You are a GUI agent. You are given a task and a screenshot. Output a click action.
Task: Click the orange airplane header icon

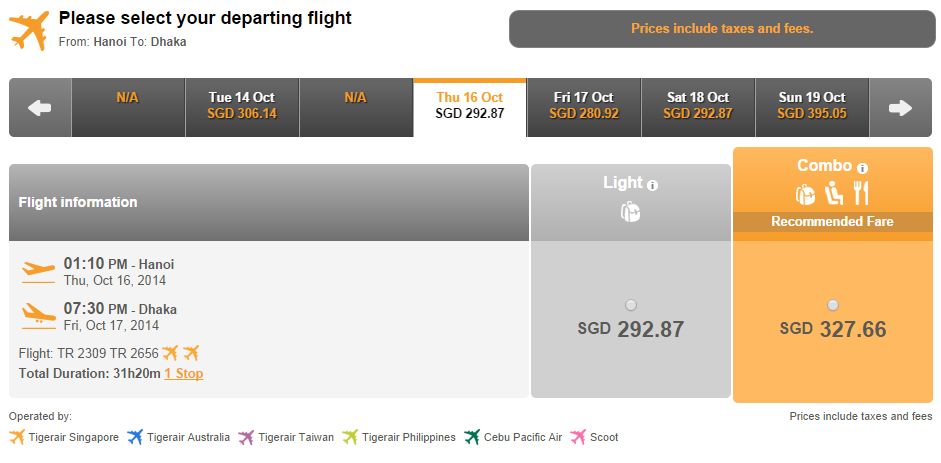[x=29, y=31]
